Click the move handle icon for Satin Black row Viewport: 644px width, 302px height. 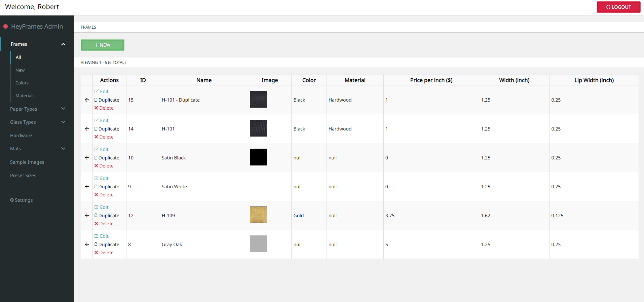[x=87, y=158]
